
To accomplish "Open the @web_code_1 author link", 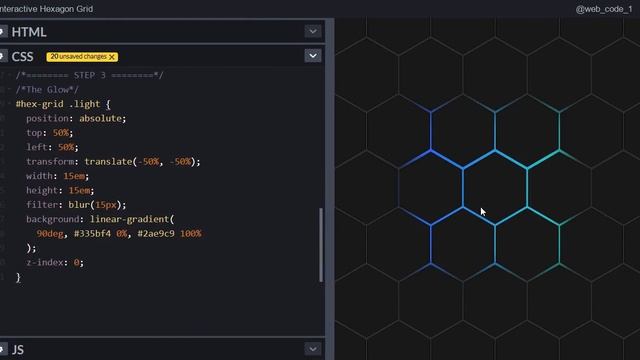I will pyautogui.click(x=604, y=9).
